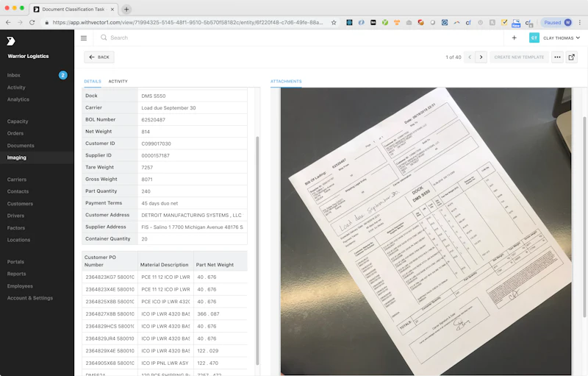The width and height of the screenshot is (588, 376).
Task: Open Reports in the sidebar
Action: click(16, 274)
